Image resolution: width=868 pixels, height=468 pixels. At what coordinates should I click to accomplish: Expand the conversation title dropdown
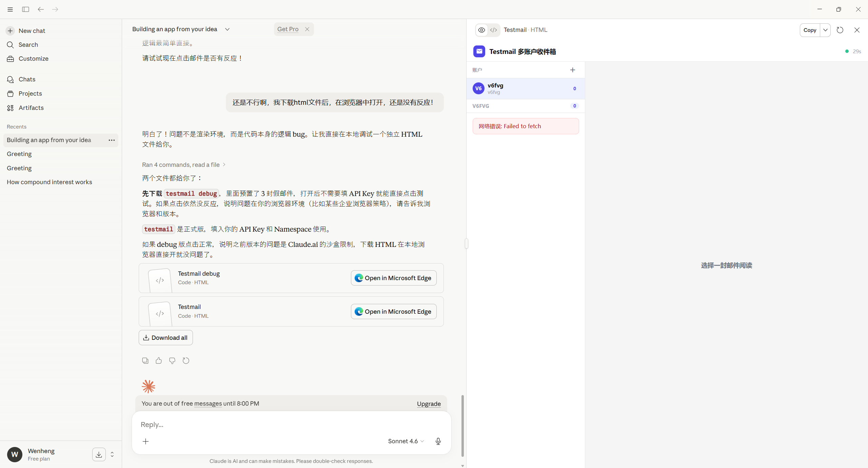tap(228, 29)
